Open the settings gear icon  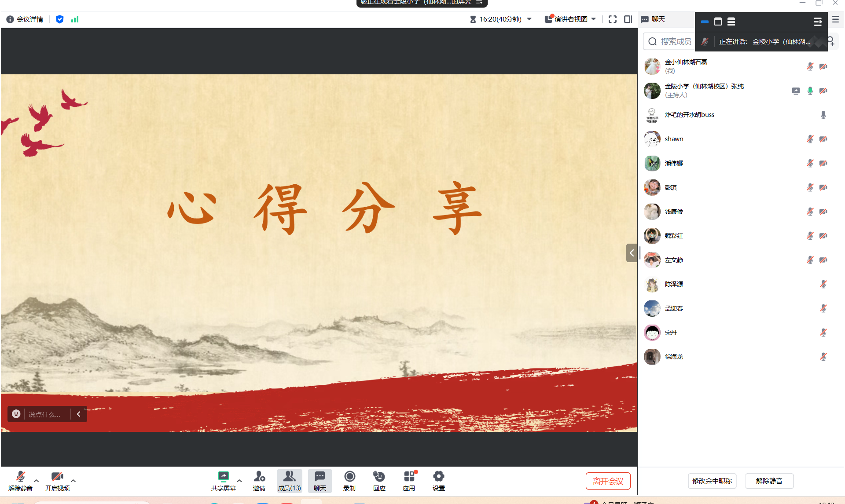click(x=438, y=477)
